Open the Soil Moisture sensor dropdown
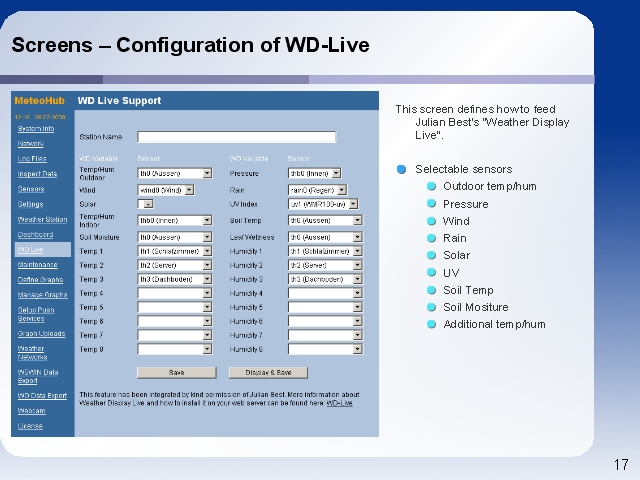This screenshot has width=640, height=480. 174,237
